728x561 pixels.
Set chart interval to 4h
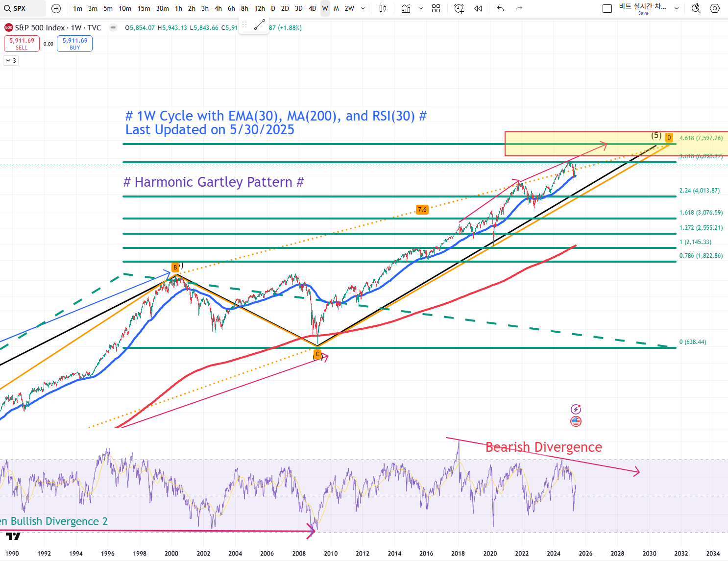(218, 8)
